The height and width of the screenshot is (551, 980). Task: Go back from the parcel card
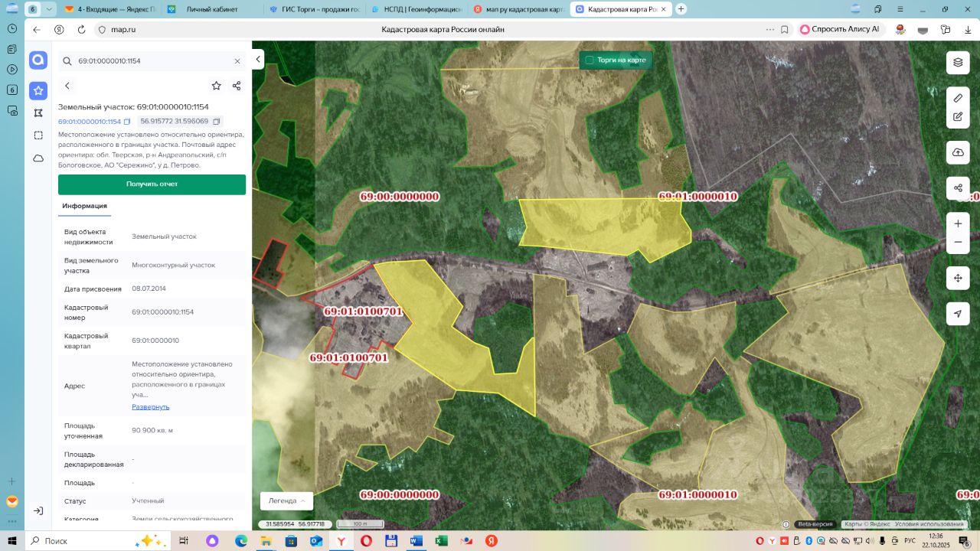click(x=67, y=86)
